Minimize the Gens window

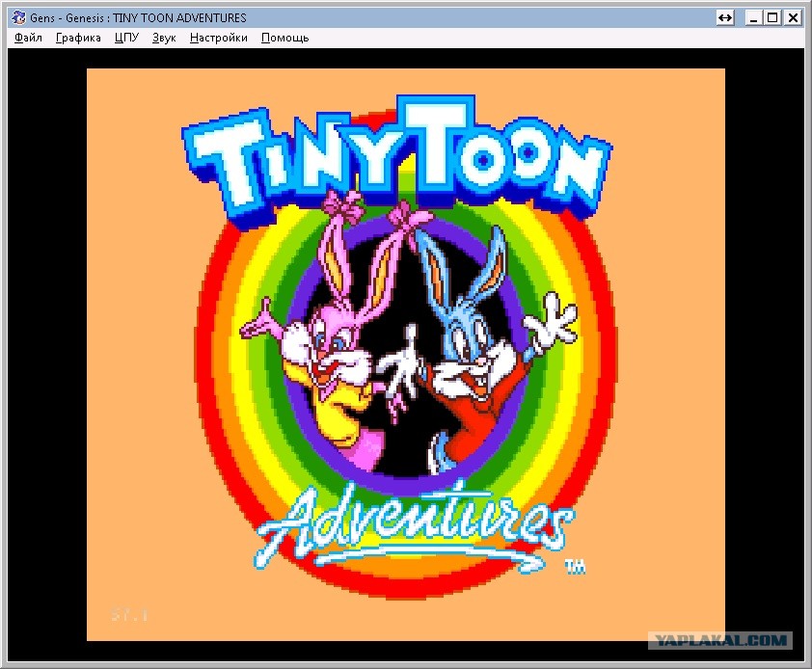click(x=754, y=17)
